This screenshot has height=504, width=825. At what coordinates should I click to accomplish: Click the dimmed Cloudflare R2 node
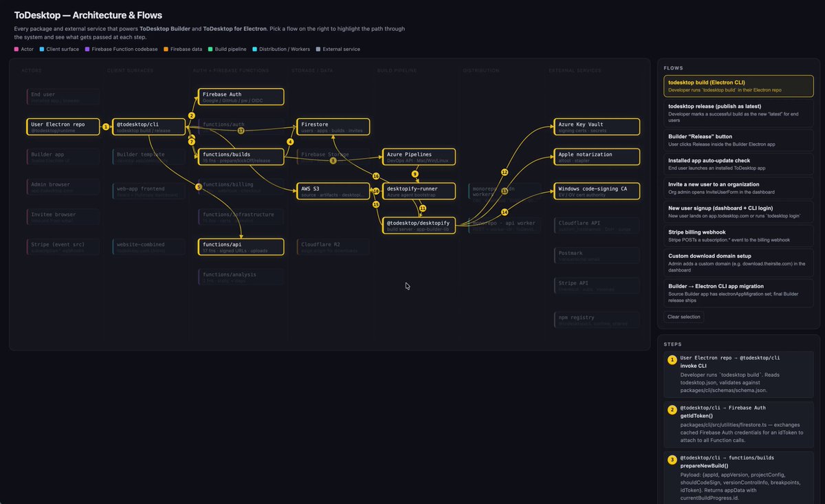coord(333,247)
